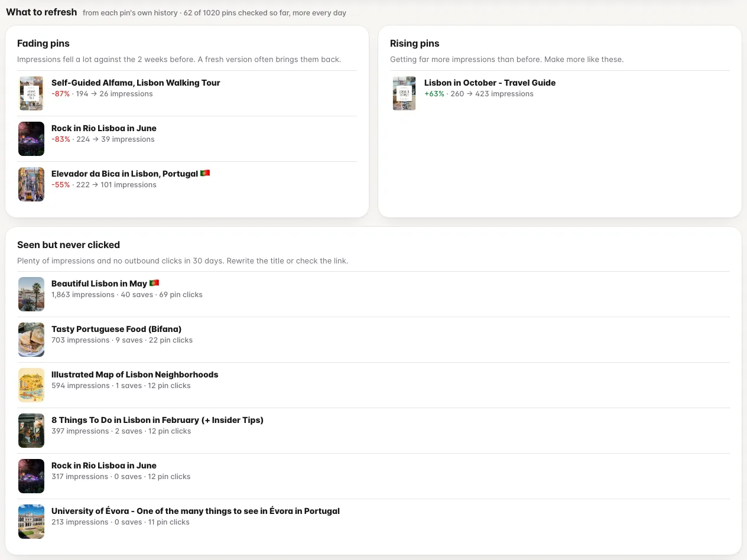Image resolution: width=747 pixels, height=560 pixels.
Task: Click the Lisbon in October - Travel Guide title
Action: (490, 83)
